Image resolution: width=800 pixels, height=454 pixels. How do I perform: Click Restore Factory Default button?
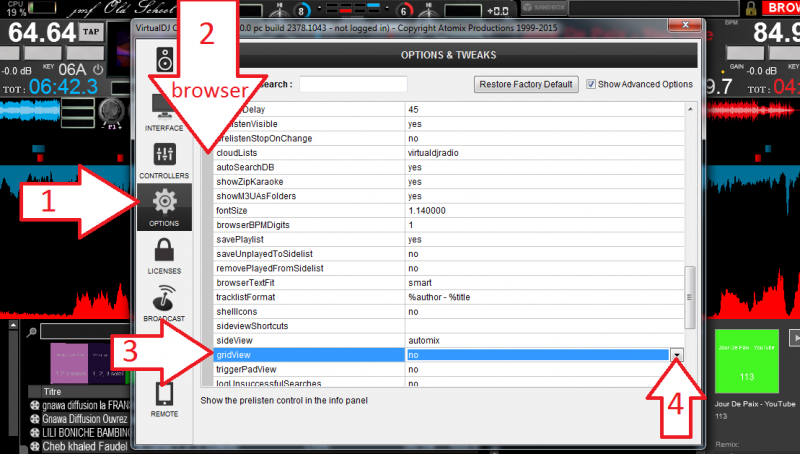tap(526, 84)
